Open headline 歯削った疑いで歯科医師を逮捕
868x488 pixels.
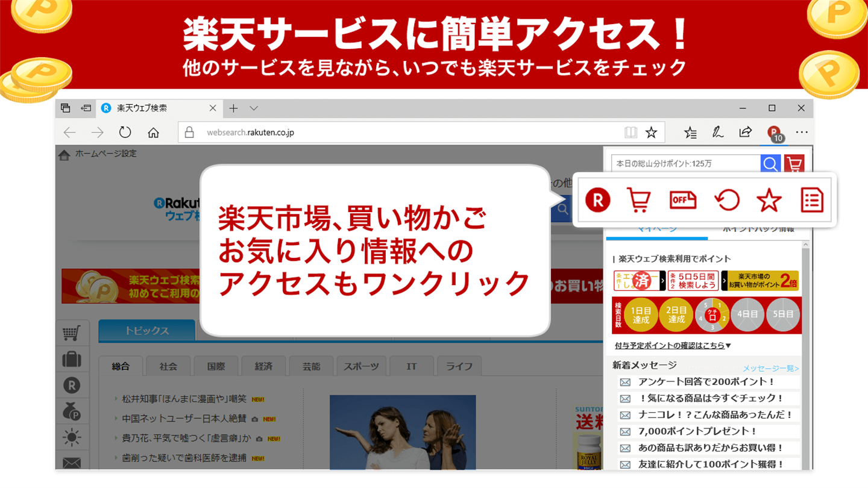click(184, 458)
